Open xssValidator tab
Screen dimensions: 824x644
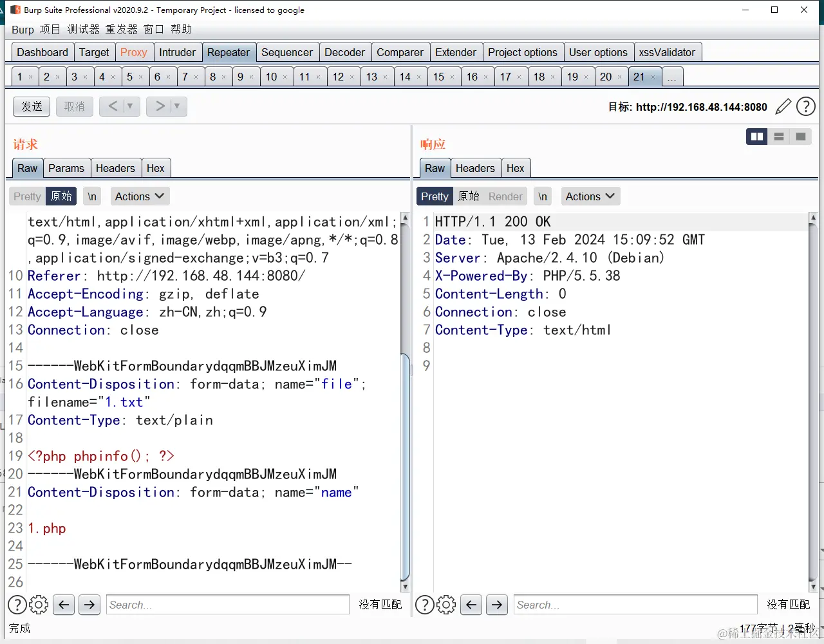(x=667, y=52)
